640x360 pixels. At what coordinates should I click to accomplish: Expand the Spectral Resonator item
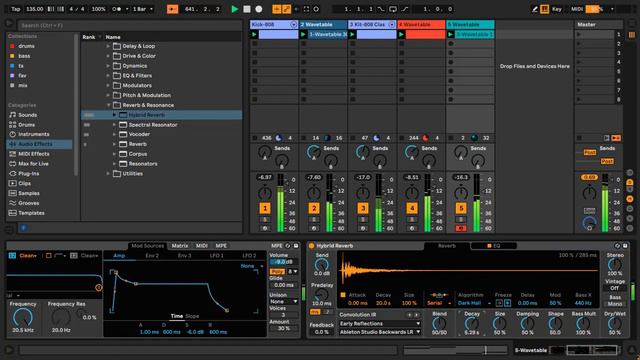pos(114,125)
